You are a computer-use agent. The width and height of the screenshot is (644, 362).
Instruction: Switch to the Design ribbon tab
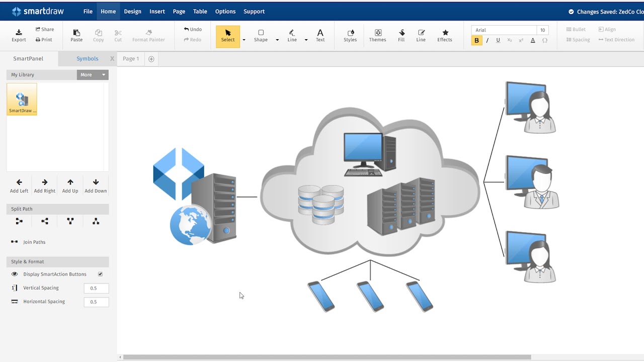pos(132,11)
